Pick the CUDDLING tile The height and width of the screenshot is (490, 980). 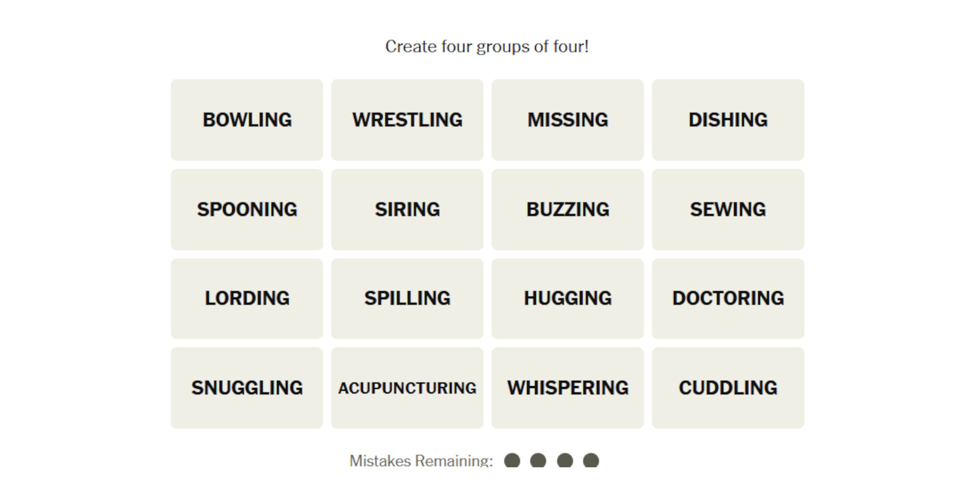[x=728, y=388]
